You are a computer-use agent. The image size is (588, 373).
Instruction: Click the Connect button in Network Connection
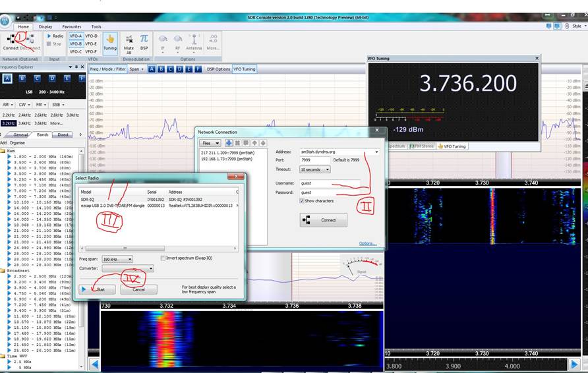click(x=323, y=220)
